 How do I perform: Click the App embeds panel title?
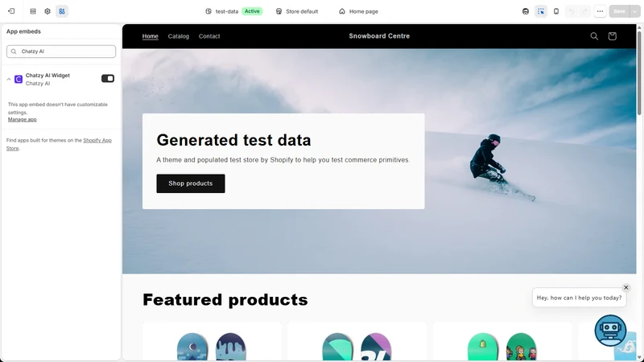[x=23, y=31]
